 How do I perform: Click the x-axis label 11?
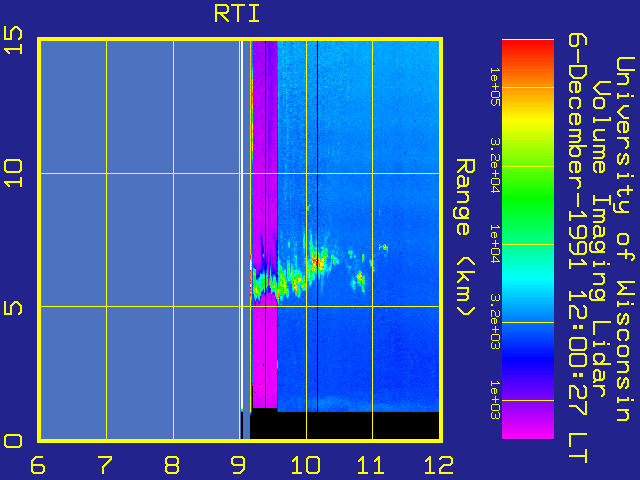click(x=371, y=465)
